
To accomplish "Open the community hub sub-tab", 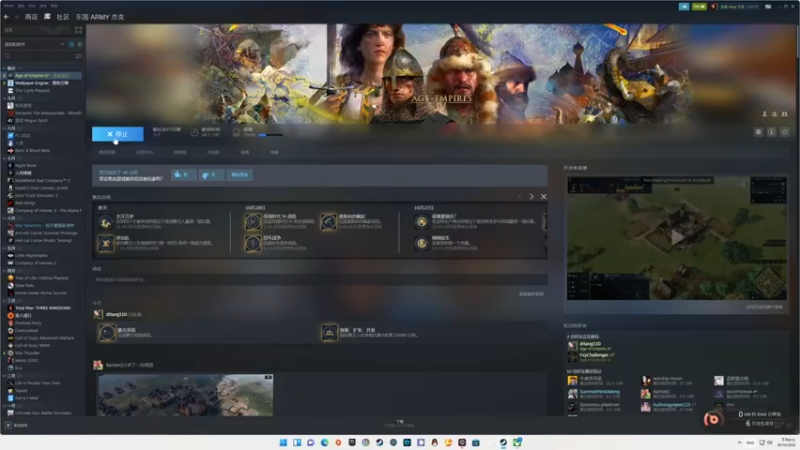I will pos(144,152).
